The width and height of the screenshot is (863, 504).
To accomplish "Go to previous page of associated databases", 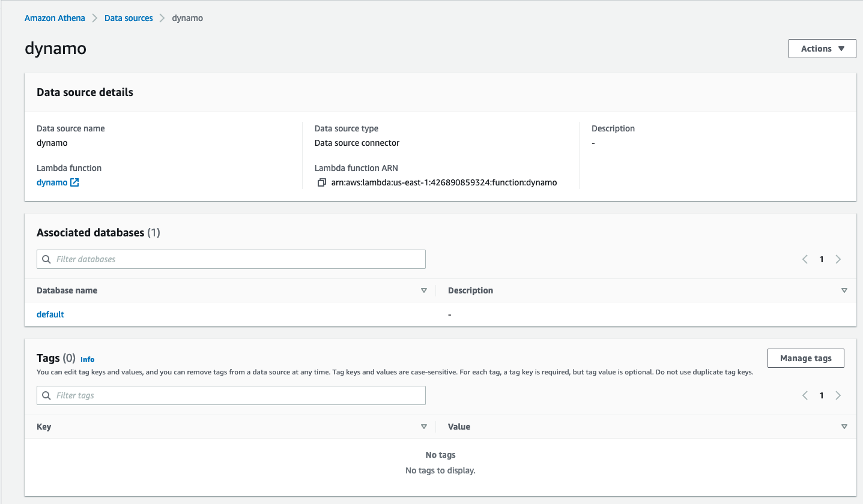I will (x=805, y=259).
